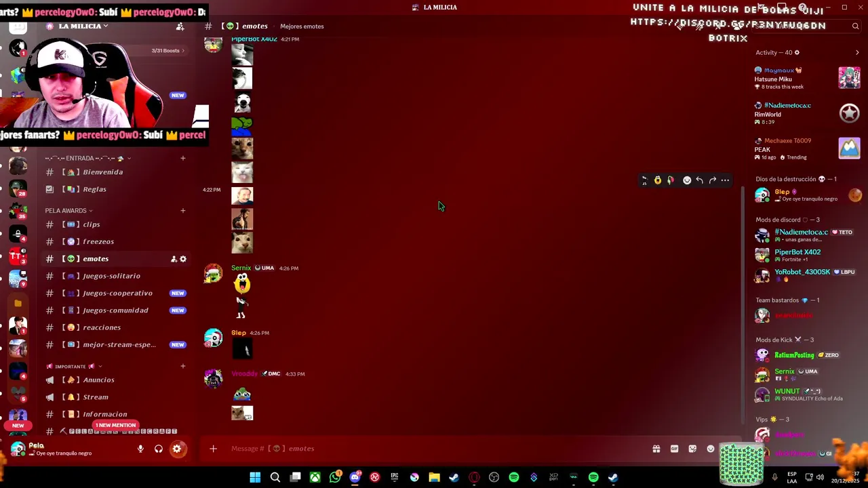This screenshot has width=868, height=488.
Task: Click the search magnifier in Discord header
Action: click(x=855, y=26)
